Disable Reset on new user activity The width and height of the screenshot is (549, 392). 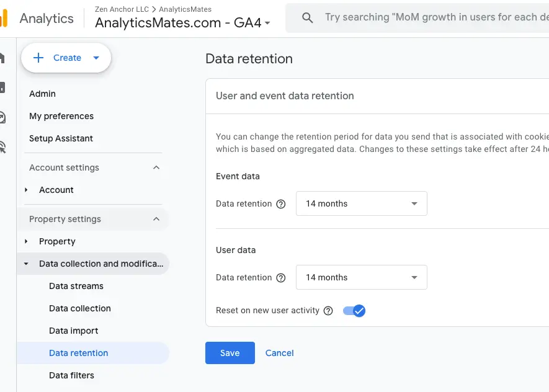tap(354, 310)
